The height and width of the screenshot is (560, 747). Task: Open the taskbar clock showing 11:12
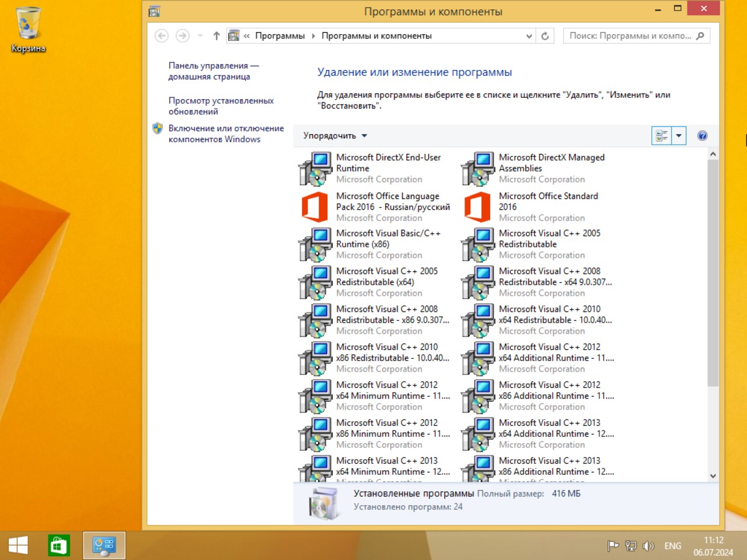coord(713,546)
